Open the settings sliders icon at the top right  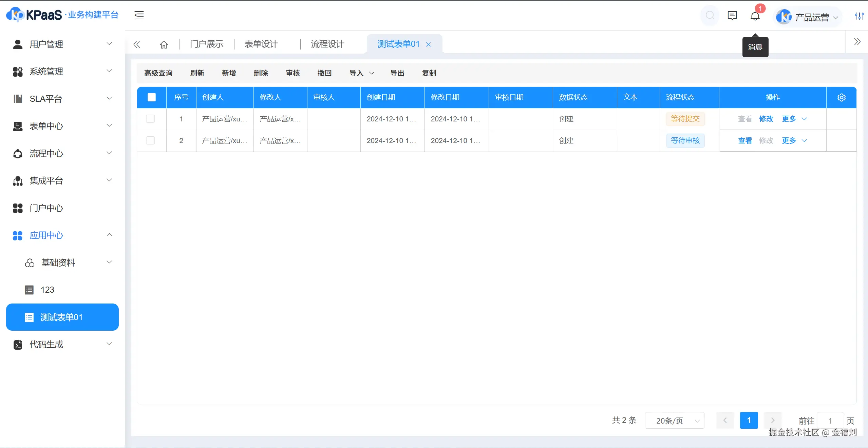pyautogui.click(x=859, y=16)
